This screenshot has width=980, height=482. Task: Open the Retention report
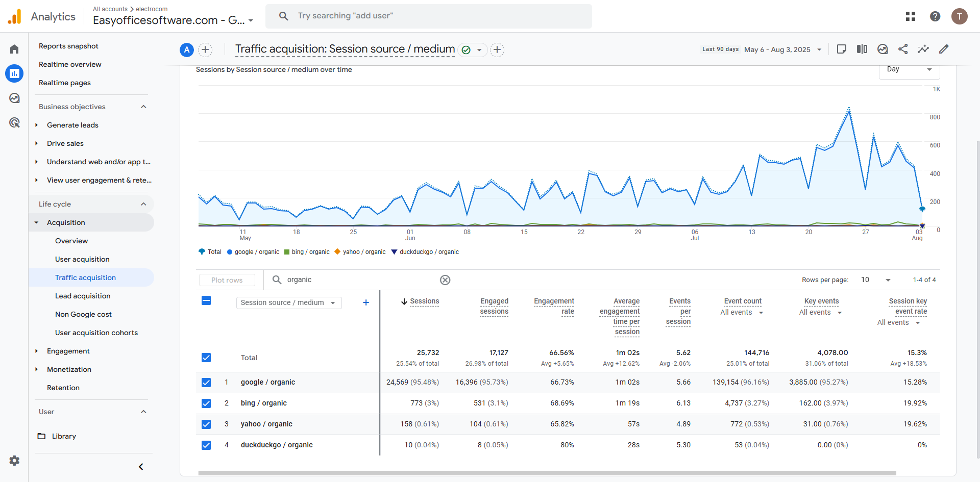[63, 388]
